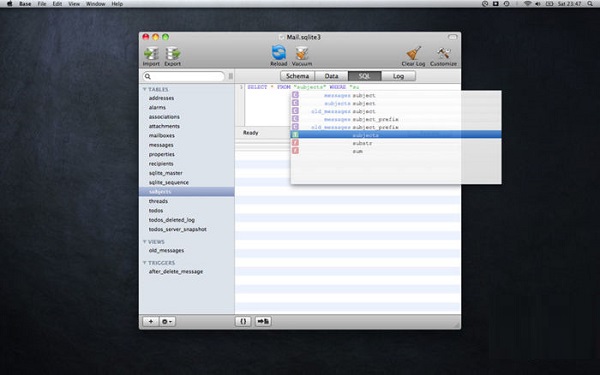Run Vacuum from the toolbar
This screenshot has width=600, height=375.
pos(302,54)
